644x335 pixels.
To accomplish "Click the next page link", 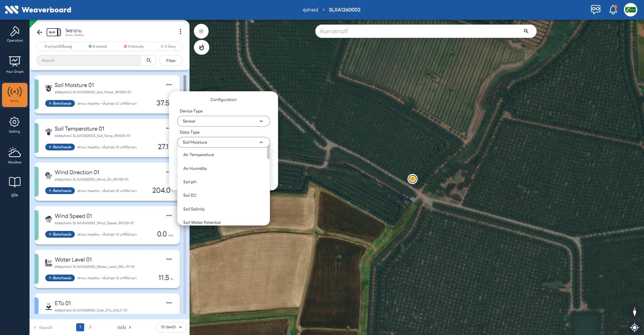I will pos(124,327).
